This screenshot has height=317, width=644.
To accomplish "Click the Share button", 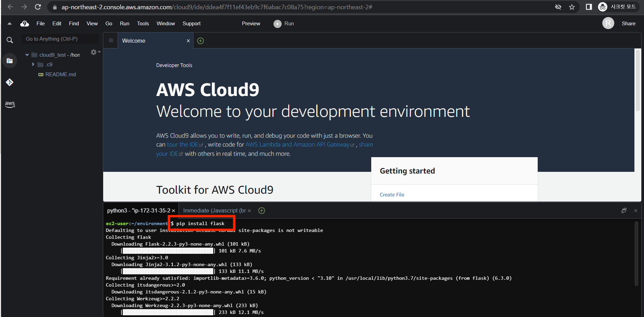I will pyautogui.click(x=629, y=24).
